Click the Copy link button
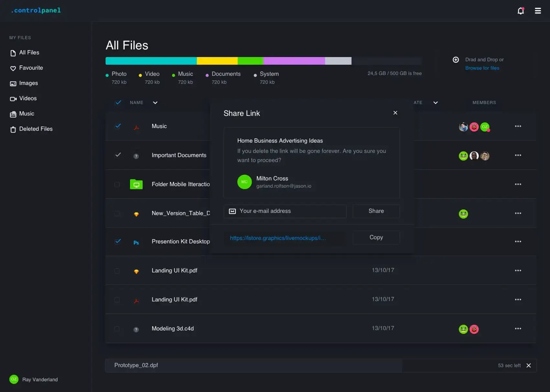550x392 pixels. (x=376, y=237)
